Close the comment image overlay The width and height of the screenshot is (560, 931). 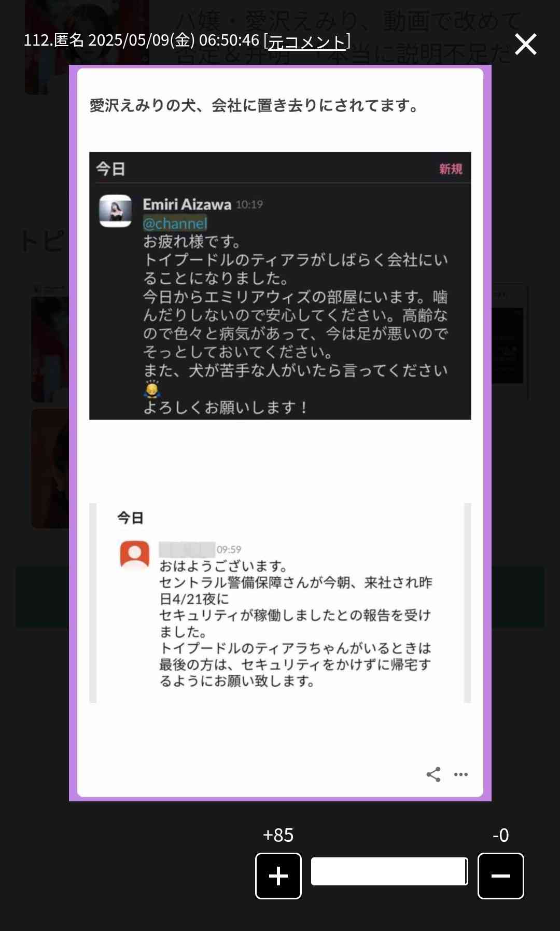tap(525, 44)
